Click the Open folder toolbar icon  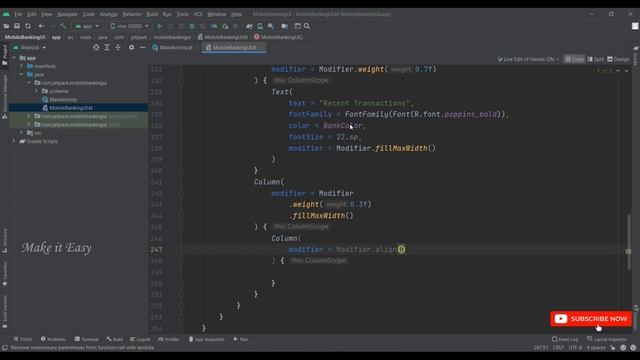click(x=6, y=26)
